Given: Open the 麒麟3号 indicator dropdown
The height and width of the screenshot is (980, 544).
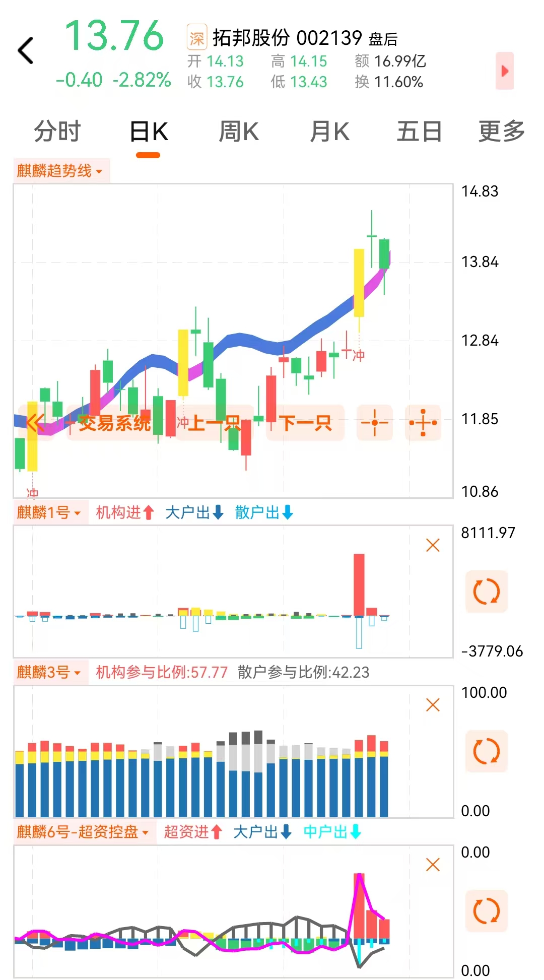Looking at the screenshot, I should (x=49, y=672).
